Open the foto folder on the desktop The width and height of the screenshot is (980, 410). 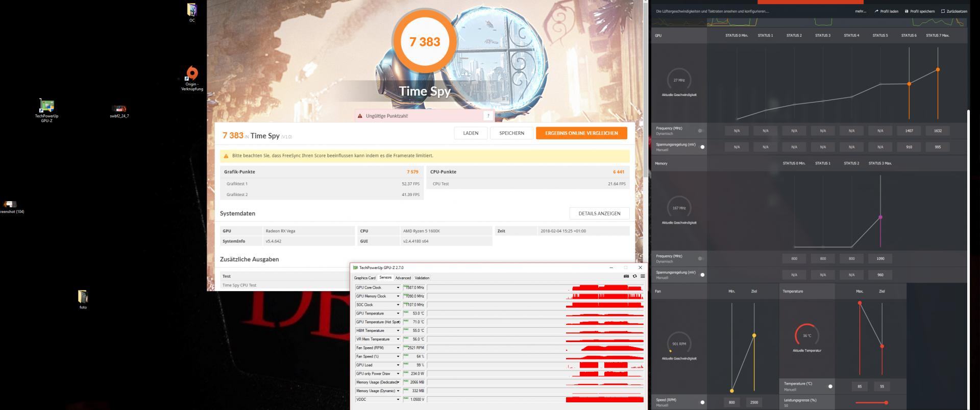click(x=83, y=300)
